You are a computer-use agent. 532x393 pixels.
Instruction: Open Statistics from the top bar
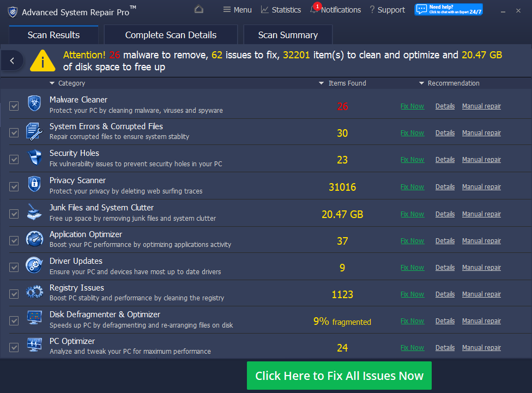coord(281,10)
